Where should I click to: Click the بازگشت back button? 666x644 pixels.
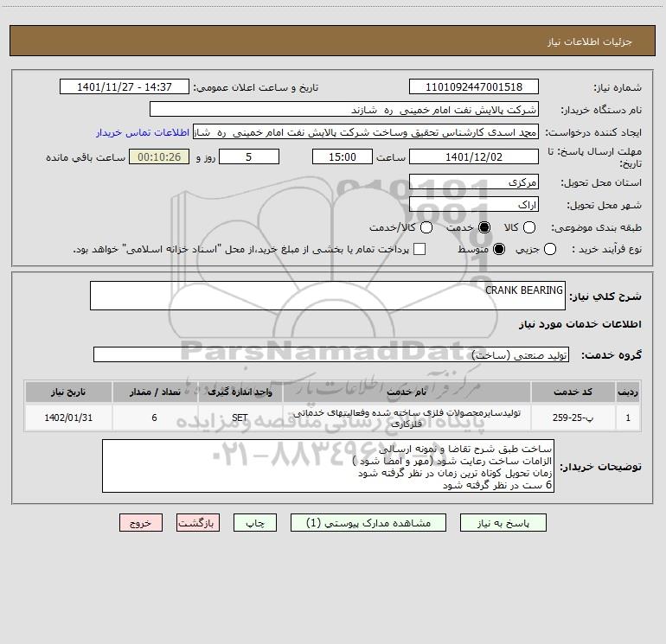pos(198,523)
